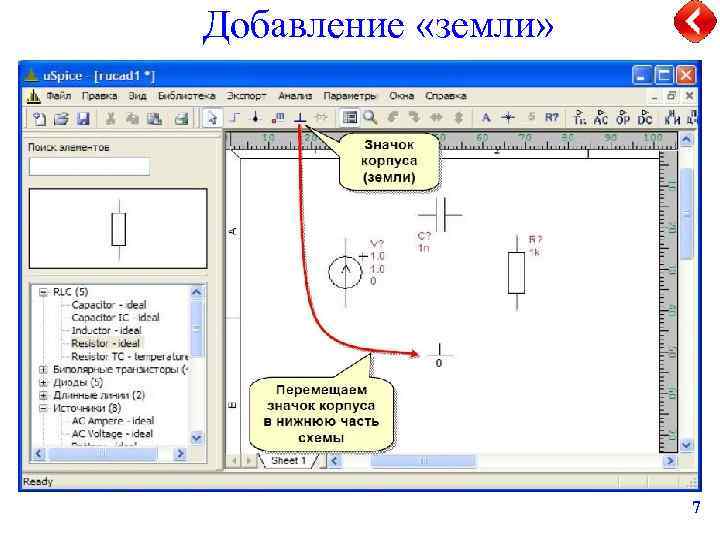
Task: Collapse the RLC (5) tree group
Action: tap(43, 292)
